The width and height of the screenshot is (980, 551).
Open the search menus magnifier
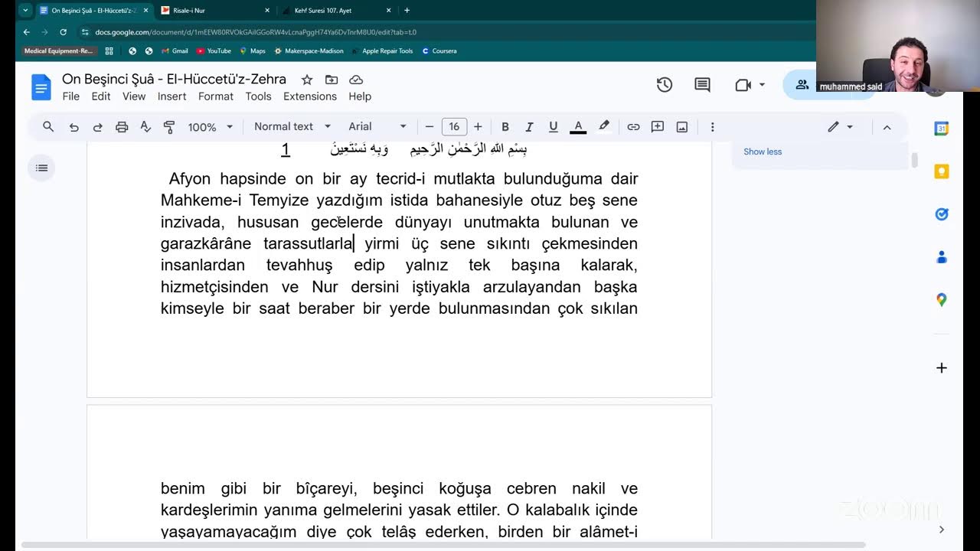pos(48,127)
